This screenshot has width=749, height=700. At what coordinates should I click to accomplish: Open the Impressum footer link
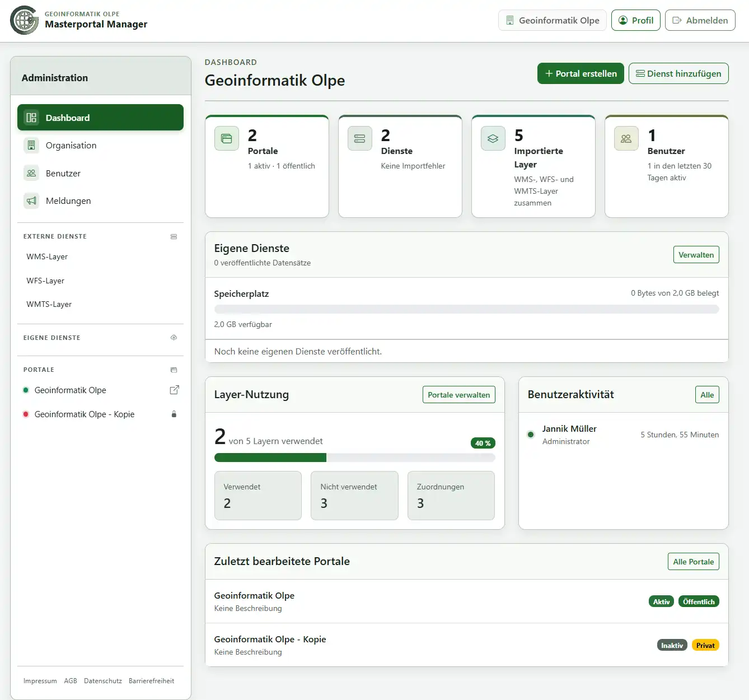[x=40, y=681]
